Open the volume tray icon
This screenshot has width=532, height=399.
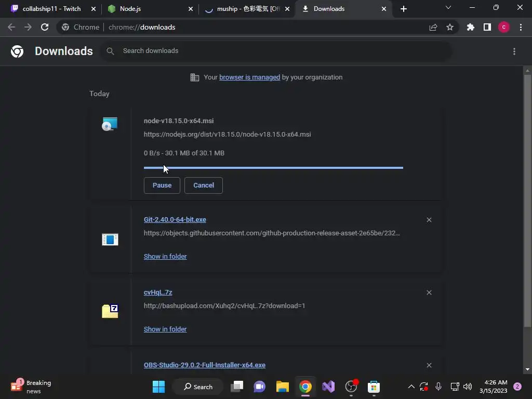[468, 387]
